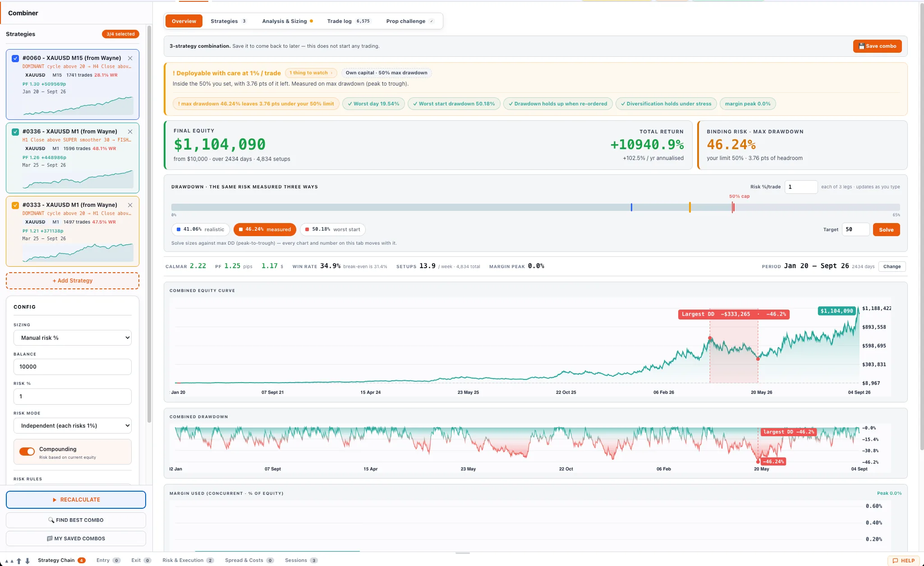Screen dimensions: 924x566
Task: Click the blue realistic marker on drawdown bar
Action: coord(631,207)
